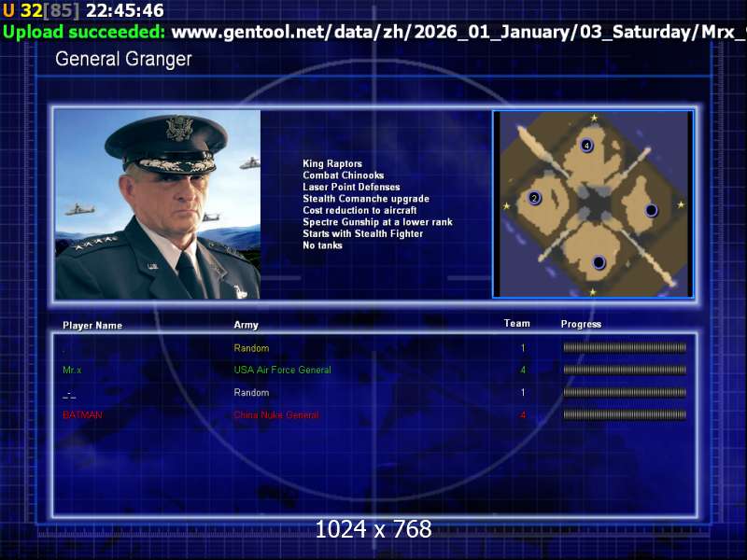Click 'China Nuke General' army entry
Image resolution: width=747 pixels, height=560 pixels.
[275, 414]
